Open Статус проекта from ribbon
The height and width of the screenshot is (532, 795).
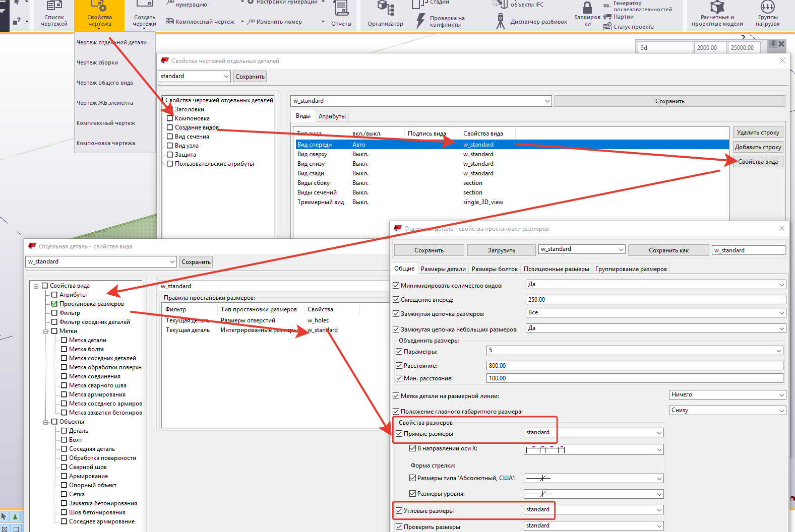click(x=629, y=27)
